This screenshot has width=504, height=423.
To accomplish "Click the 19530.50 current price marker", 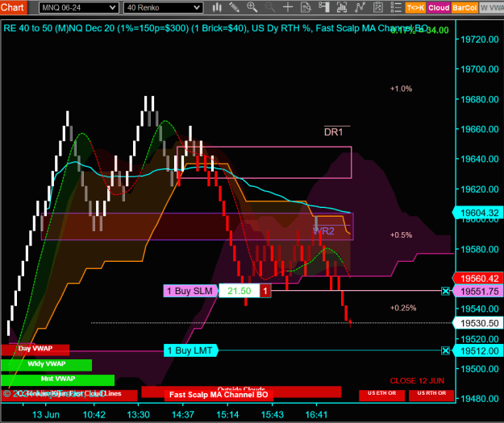I will [478, 323].
